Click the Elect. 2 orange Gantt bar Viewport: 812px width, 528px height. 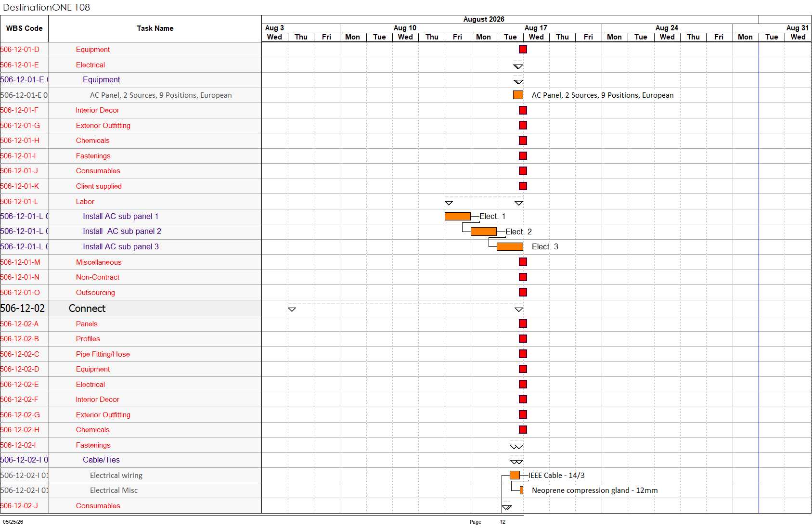tap(483, 232)
